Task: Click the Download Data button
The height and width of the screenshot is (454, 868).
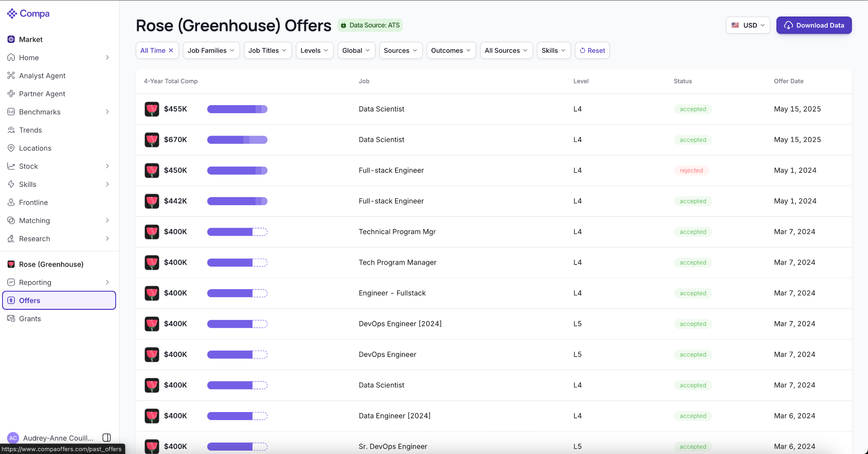Action: tap(814, 25)
